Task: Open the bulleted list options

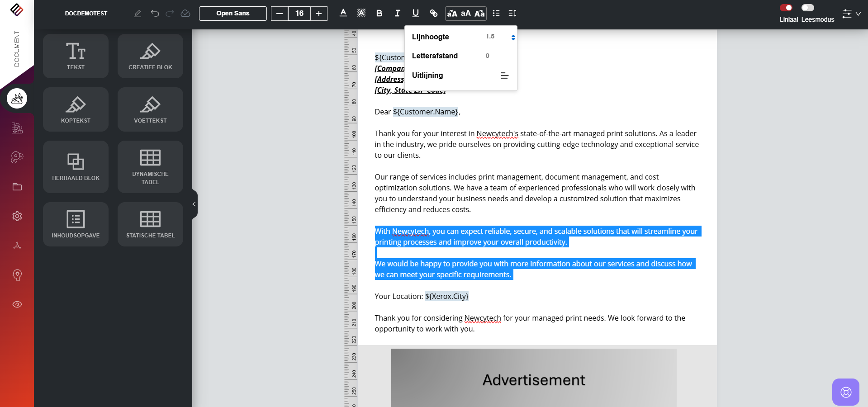Action: click(x=496, y=13)
